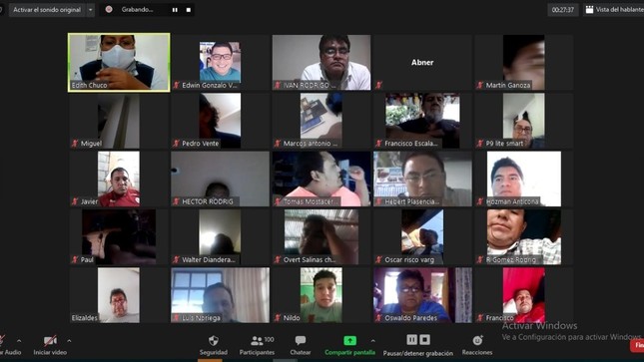Click muted mic icon beside Oscar risco
This screenshot has height=362, width=644.
tap(378, 260)
